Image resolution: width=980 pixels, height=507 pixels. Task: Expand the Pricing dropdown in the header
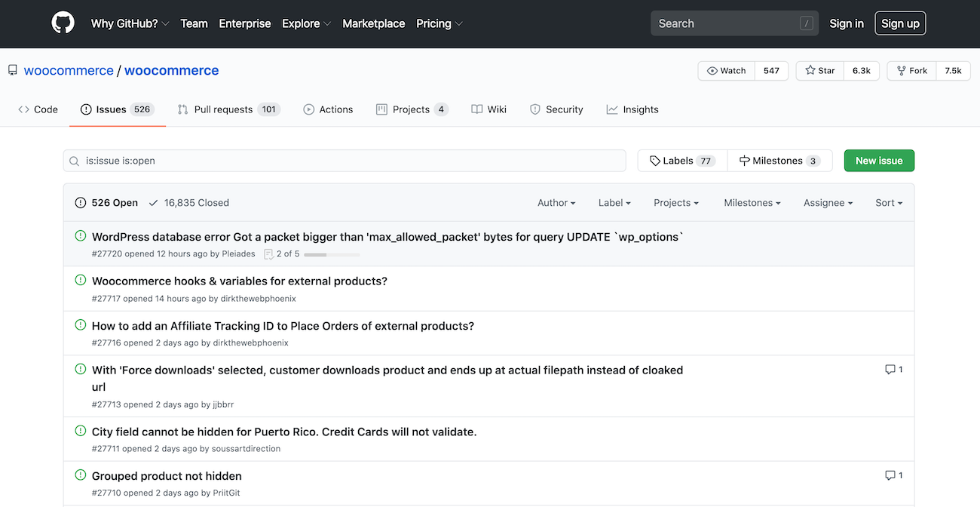click(439, 23)
